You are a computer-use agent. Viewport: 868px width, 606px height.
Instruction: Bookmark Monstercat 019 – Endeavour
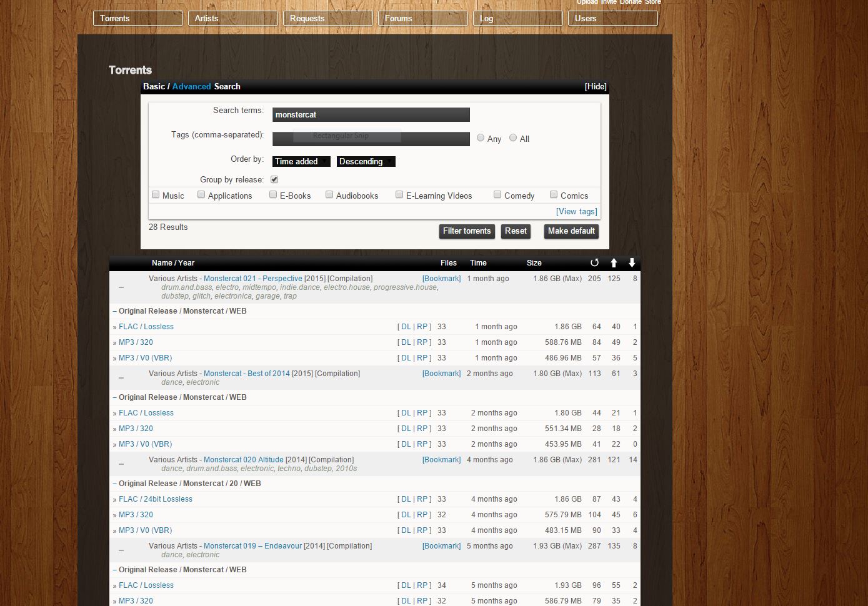click(x=441, y=546)
